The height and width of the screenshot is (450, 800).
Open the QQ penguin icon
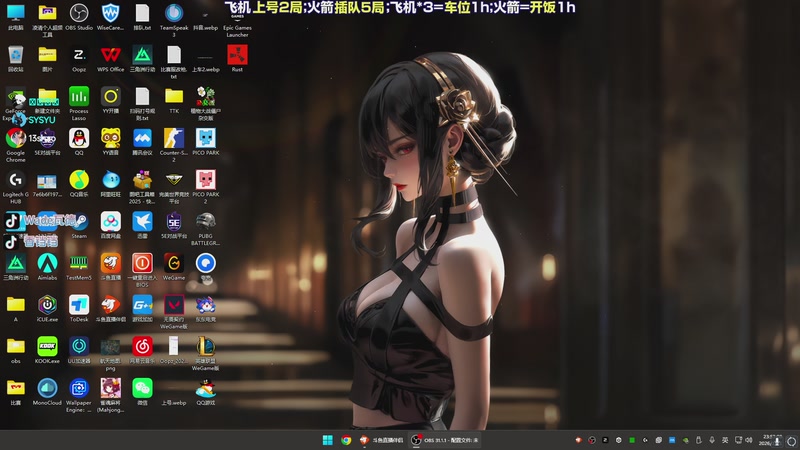coord(79,139)
